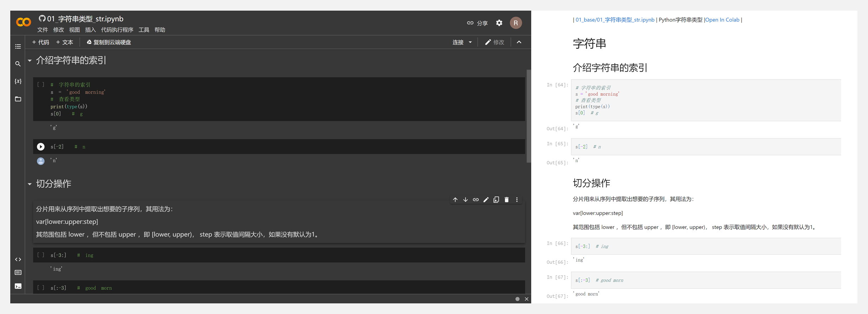Click the right page cell s[-3:] # ing

pyautogui.click(x=706, y=246)
